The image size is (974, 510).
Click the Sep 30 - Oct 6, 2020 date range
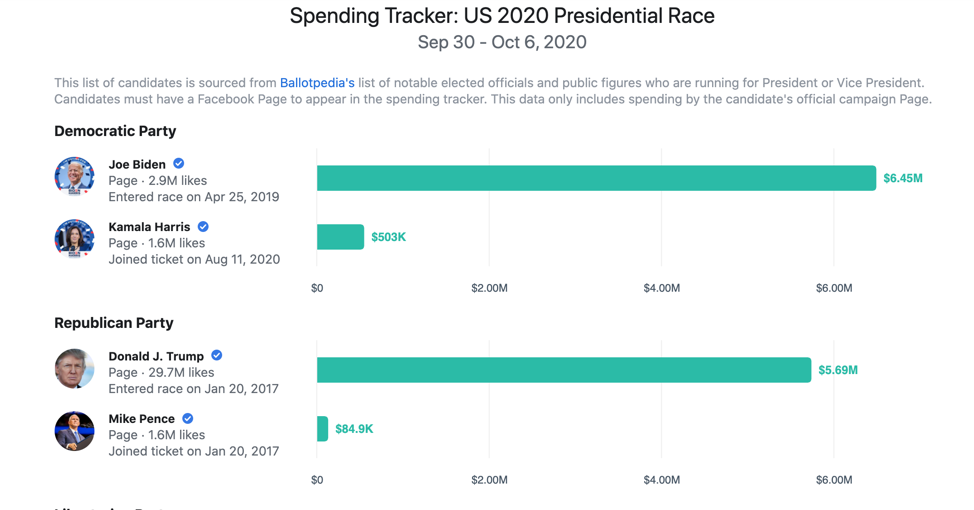tap(502, 42)
